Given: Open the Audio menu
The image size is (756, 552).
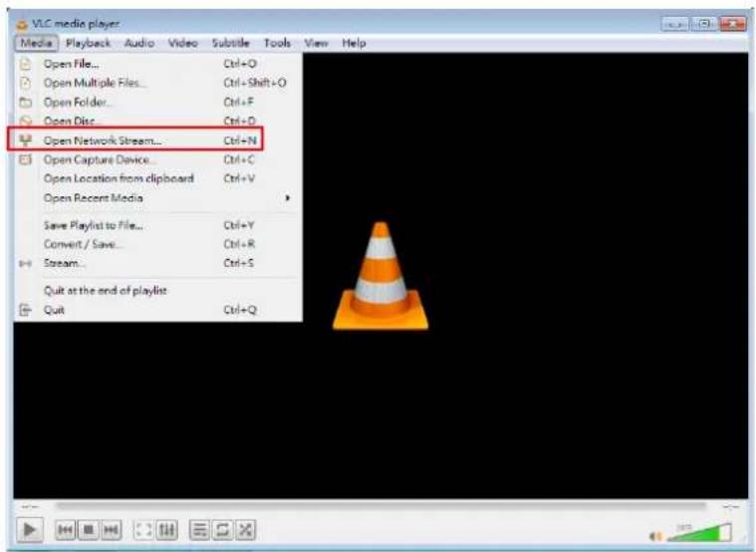Looking at the screenshot, I should pyautogui.click(x=139, y=43).
